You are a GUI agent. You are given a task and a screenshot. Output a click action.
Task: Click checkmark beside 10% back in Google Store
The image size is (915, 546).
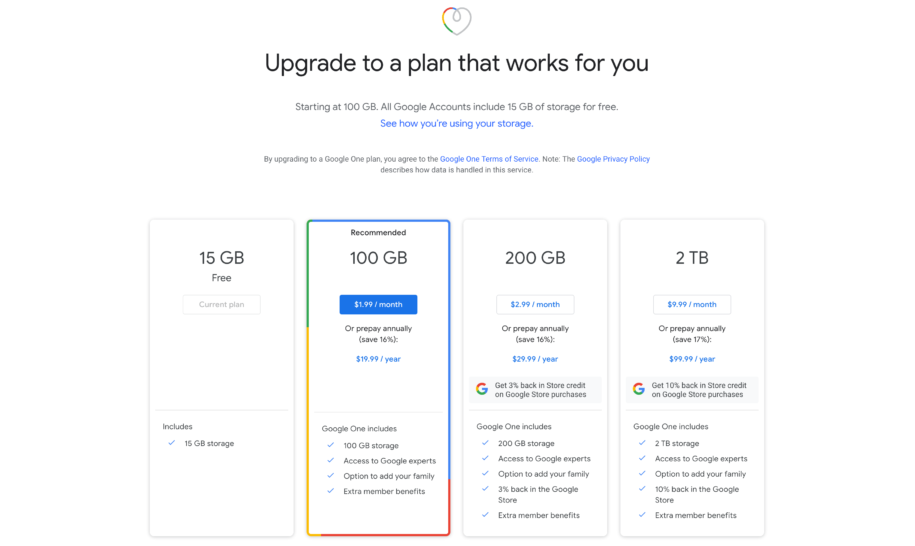coord(642,489)
